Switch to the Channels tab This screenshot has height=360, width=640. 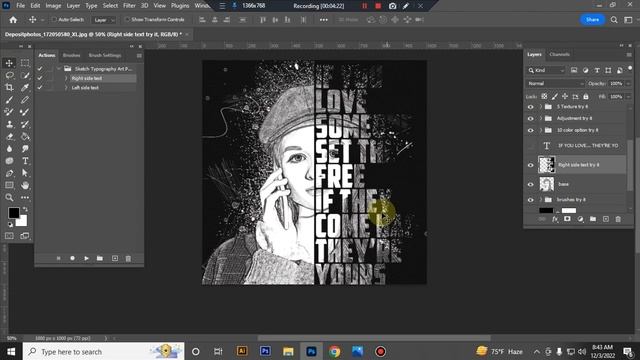point(559,54)
